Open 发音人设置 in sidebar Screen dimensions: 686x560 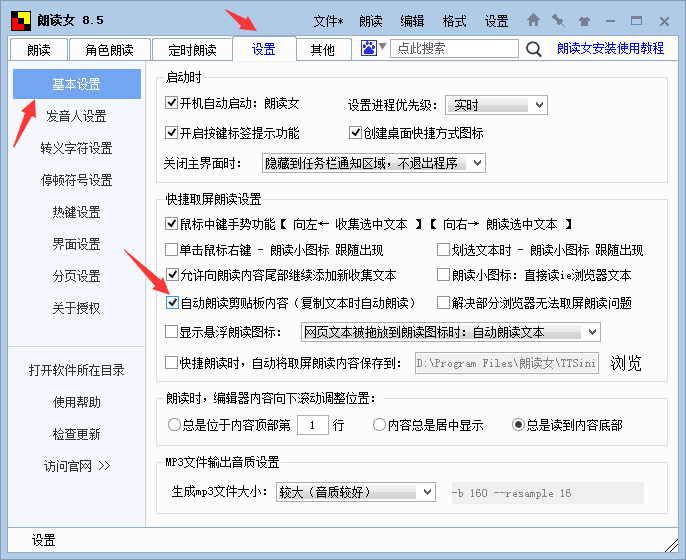click(77, 116)
